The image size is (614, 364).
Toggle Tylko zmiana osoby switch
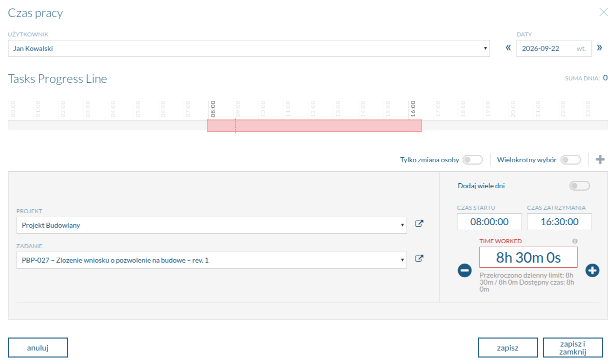pos(472,160)
